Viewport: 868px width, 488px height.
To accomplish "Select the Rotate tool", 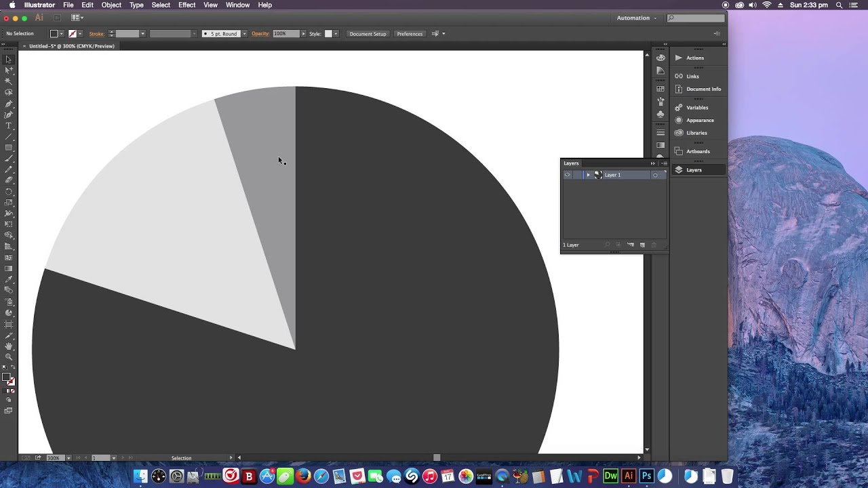I will 9,191.
